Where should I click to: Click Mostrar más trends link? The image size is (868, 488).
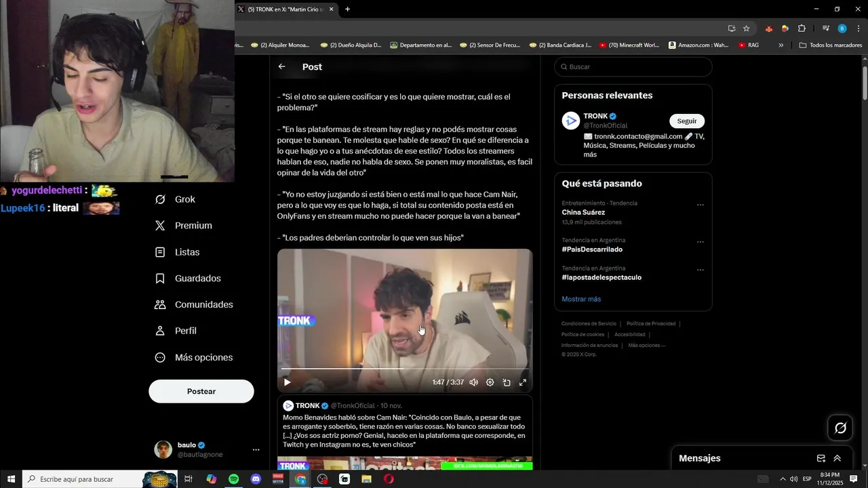pos(581,299)
